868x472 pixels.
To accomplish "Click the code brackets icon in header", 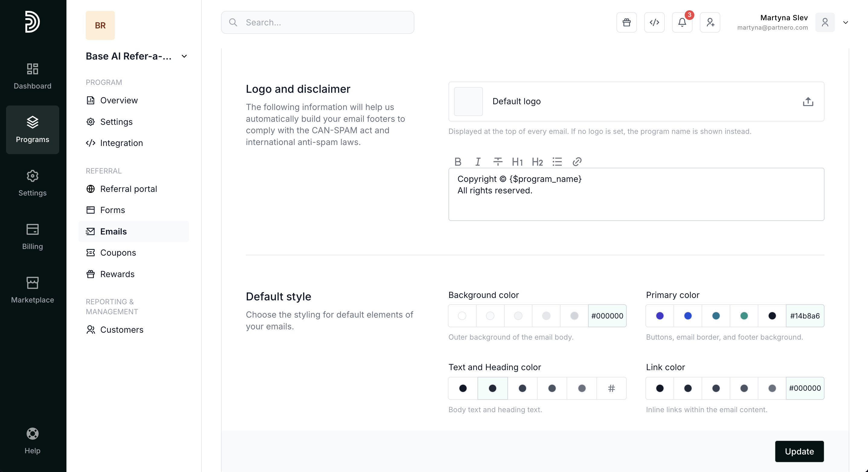I will [654, 22].
